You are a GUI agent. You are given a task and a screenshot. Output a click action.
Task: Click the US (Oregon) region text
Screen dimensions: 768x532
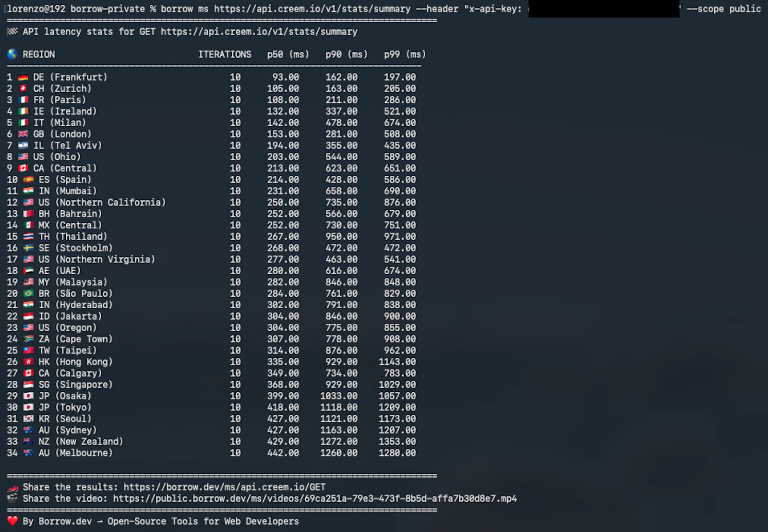(68, 328)
